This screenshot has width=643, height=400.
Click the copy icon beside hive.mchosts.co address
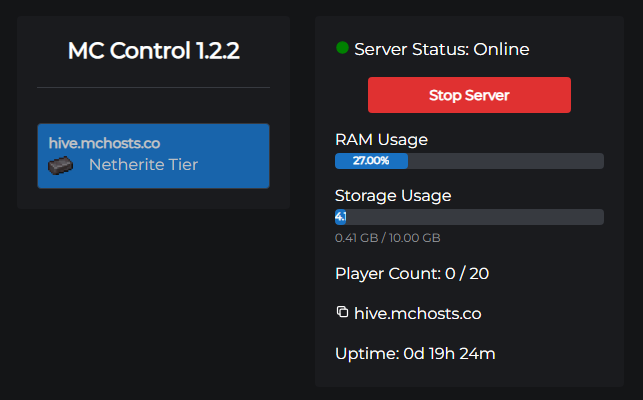click(342, 312)
